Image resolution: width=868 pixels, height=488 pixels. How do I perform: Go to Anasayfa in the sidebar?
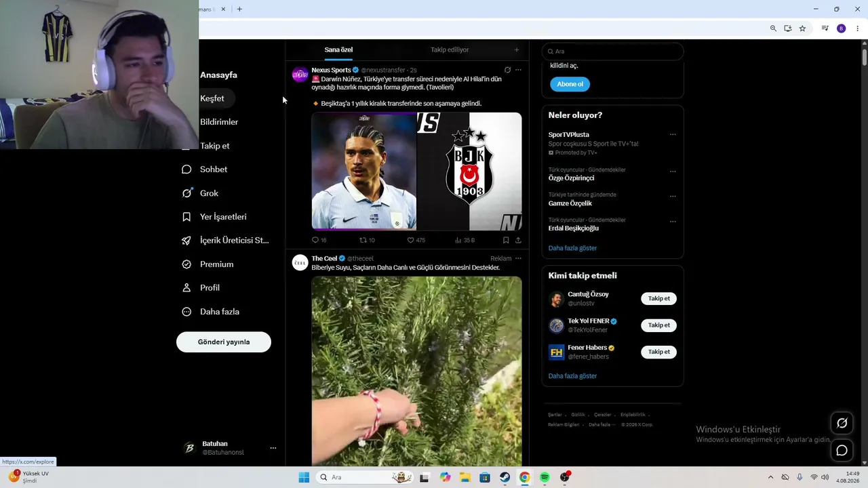coord(218,75)
